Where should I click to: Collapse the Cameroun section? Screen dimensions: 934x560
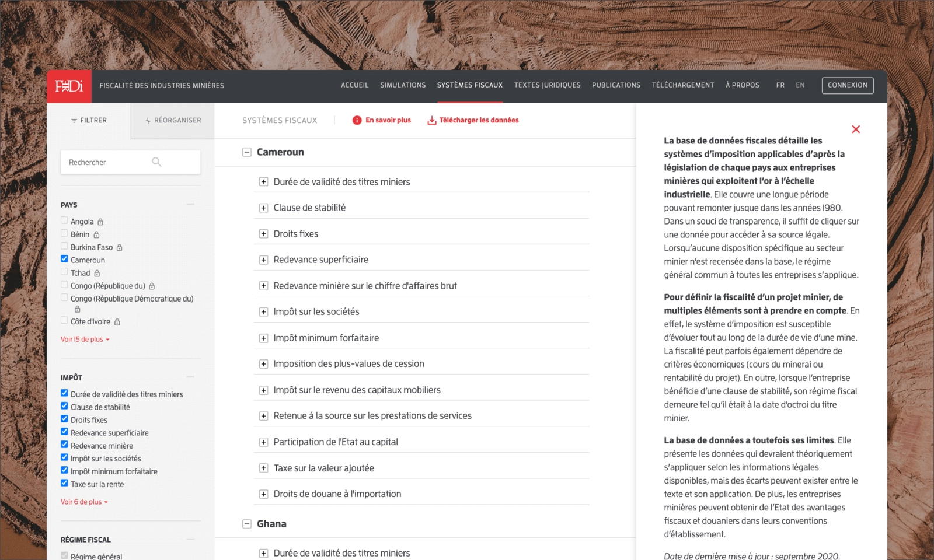point(247,152)
